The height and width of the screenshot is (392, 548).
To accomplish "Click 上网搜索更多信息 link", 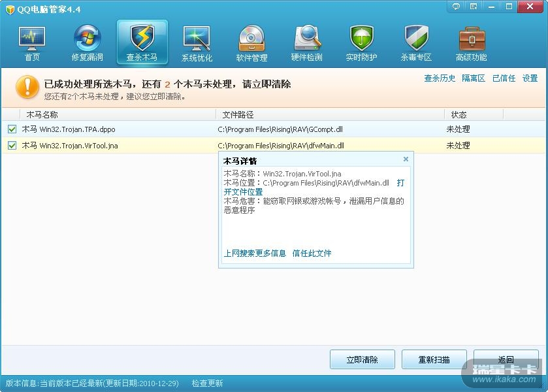I will click(x=255, y=253).
